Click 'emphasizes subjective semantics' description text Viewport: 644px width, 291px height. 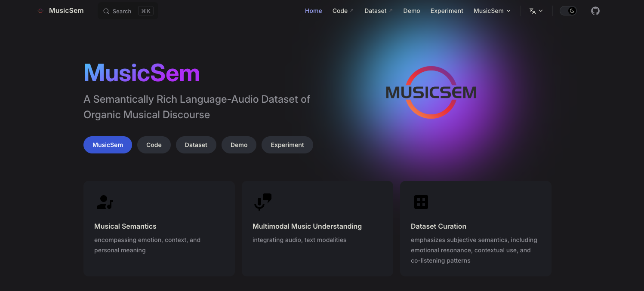coord(474,250)
